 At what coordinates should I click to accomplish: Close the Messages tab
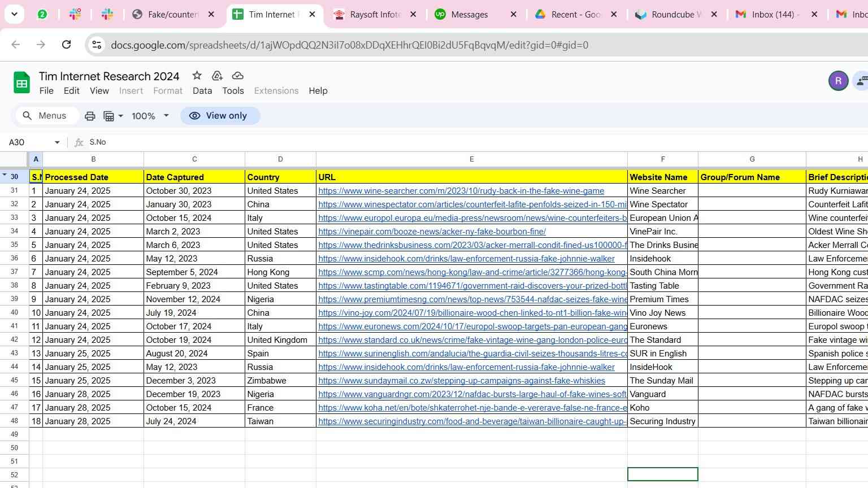coord(514,15)
